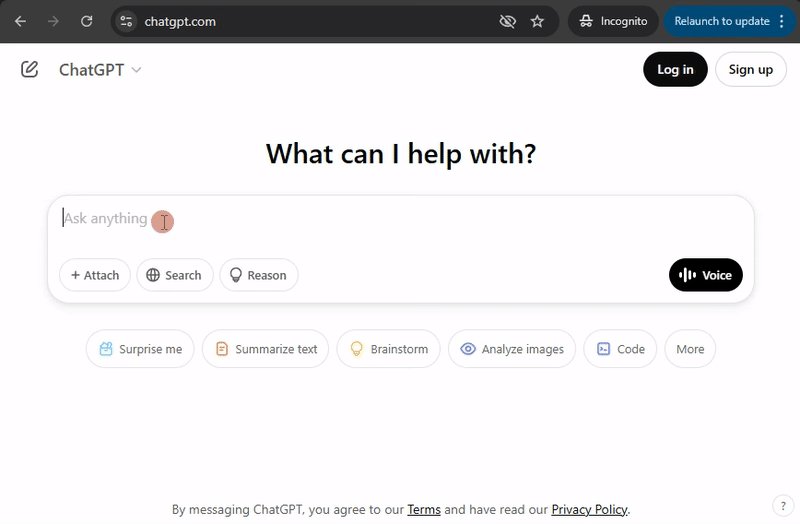
Task: Choose the Brainstorm suggestion
Action: click(388, 349)
